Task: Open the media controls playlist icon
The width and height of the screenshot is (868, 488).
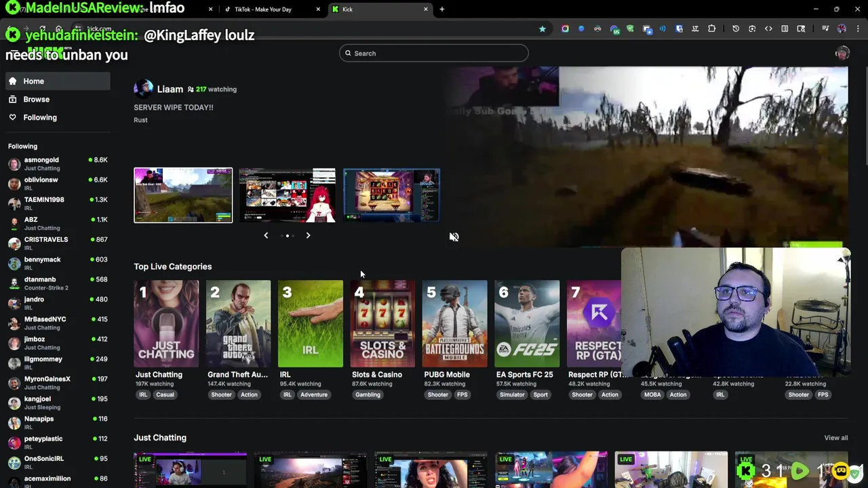Action: [825, 29]
